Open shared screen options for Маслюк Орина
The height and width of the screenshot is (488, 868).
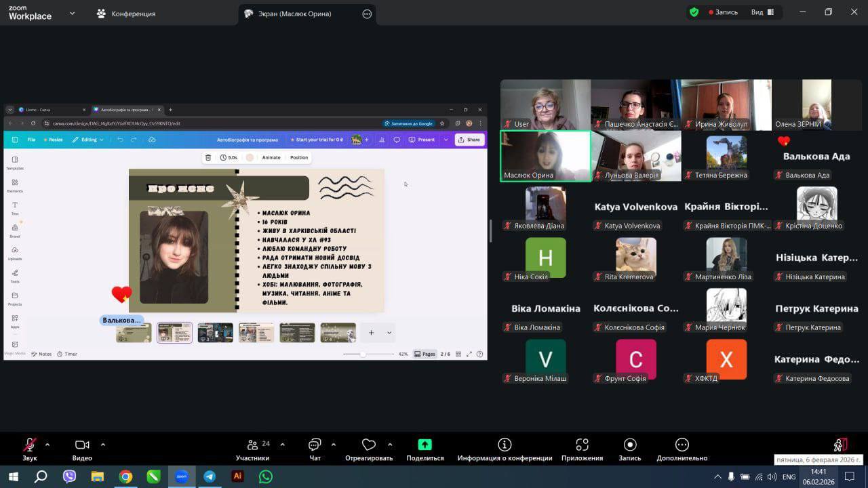click(367, 14)
